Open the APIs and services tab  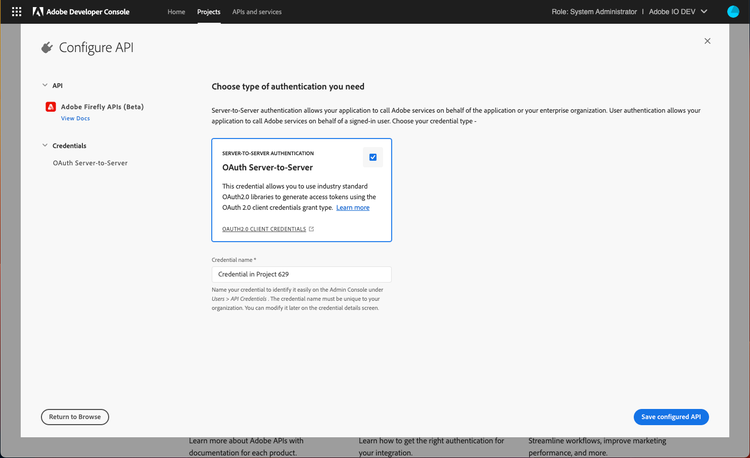256,12
